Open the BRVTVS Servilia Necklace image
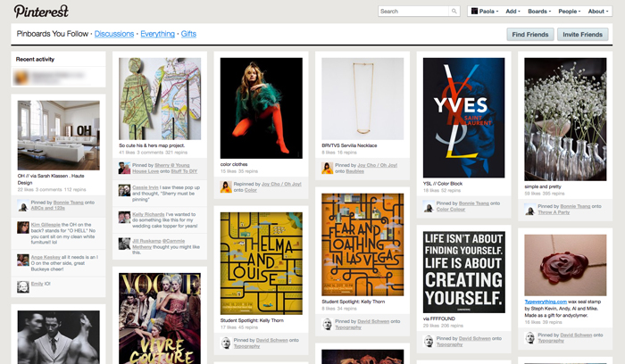The width and height of the screenshot is (625, 364). tap(362, 99)
